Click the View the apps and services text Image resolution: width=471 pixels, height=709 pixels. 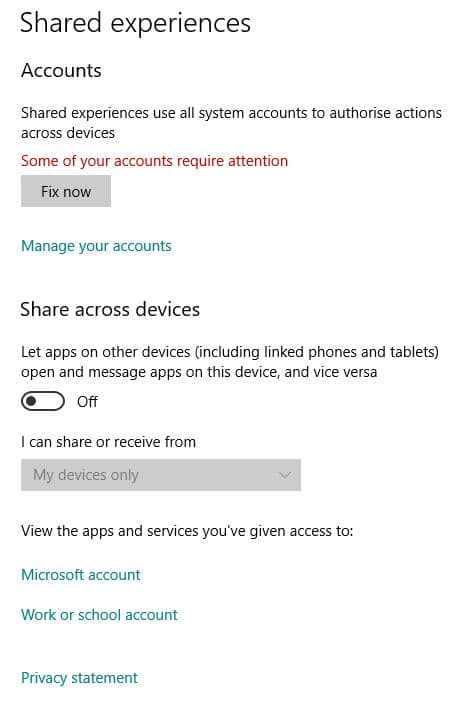pos(187,531)
